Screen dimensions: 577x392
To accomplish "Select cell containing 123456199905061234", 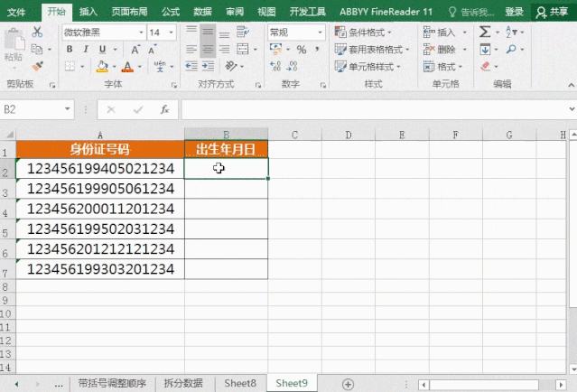I will coord(100,189).
